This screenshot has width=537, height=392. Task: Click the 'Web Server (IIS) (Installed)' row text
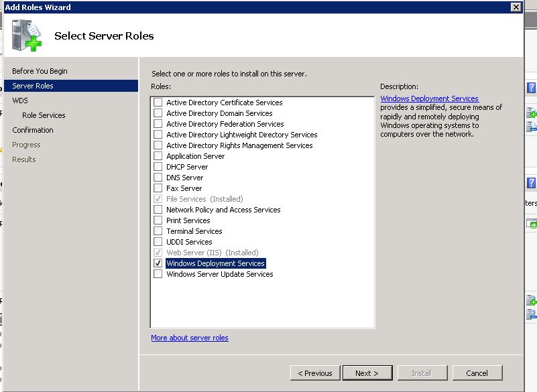pos(213,253)
